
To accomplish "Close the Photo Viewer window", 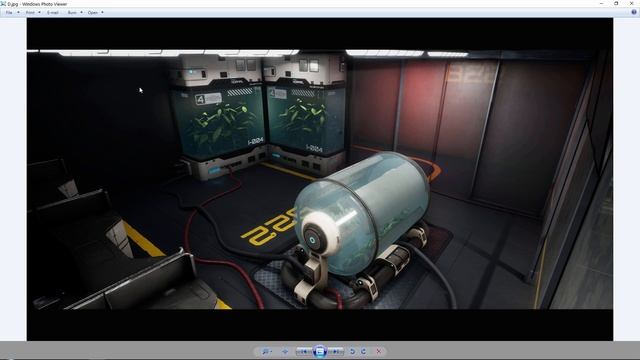I will (x=632, y=4).
